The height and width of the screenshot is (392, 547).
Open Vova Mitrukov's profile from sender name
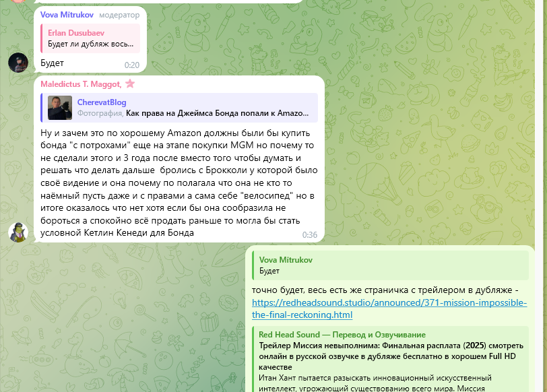pos(67,15)
